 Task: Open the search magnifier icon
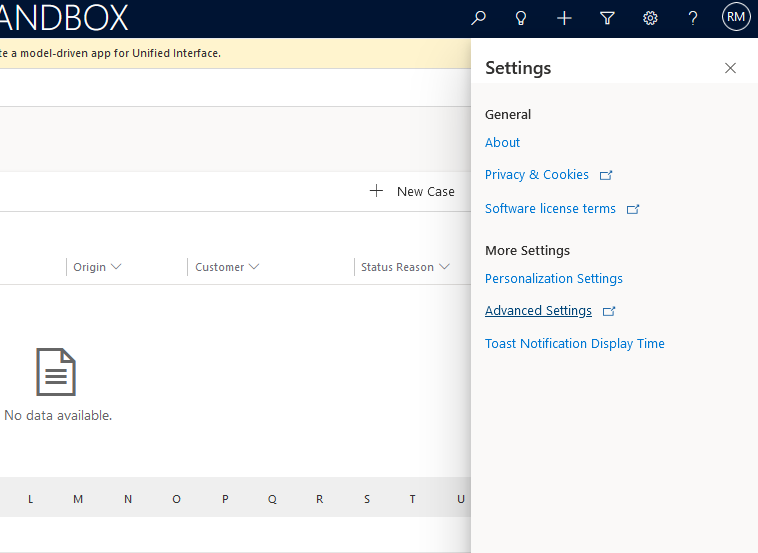pyautogui.click(x=479, y=18)
